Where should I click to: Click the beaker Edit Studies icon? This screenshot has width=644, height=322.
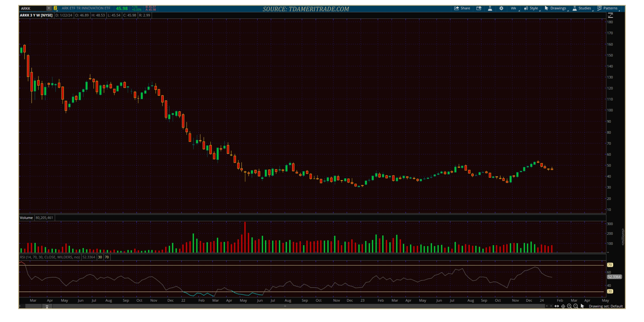click(x=490, y=8)
